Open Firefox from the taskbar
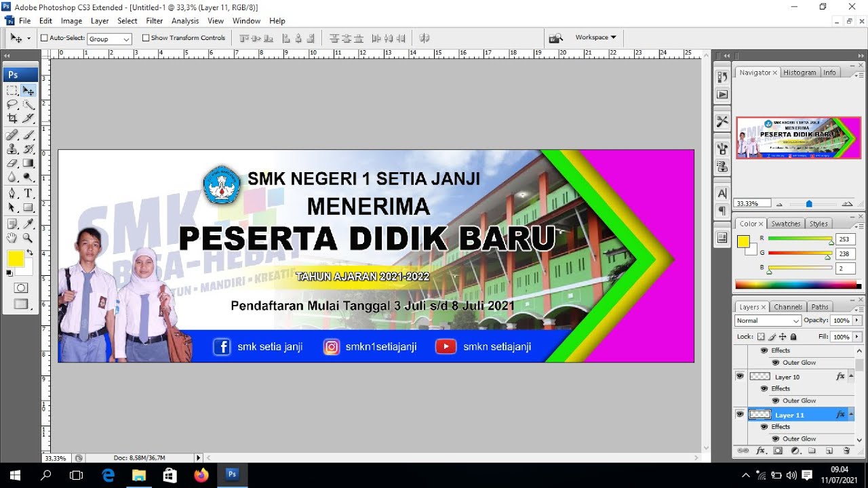The width and height of the screenshot is (868, 488). (x=201, y=475)
